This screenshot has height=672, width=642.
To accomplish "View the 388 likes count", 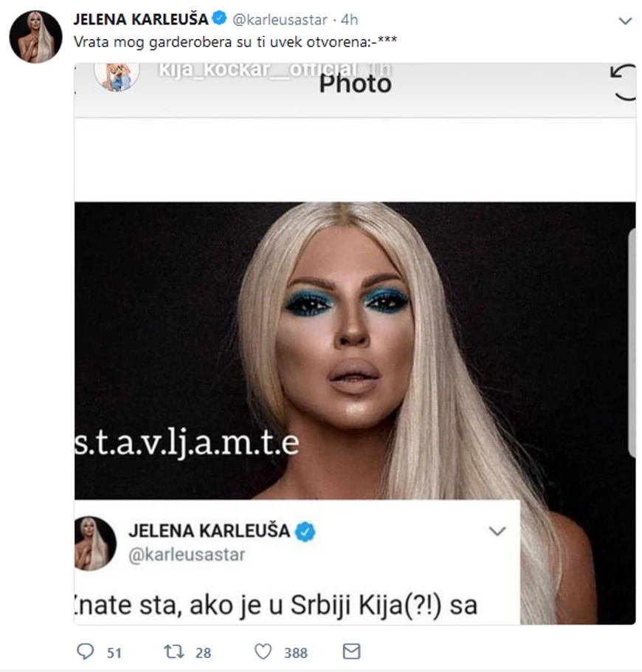I will click(x=296, y=653).
